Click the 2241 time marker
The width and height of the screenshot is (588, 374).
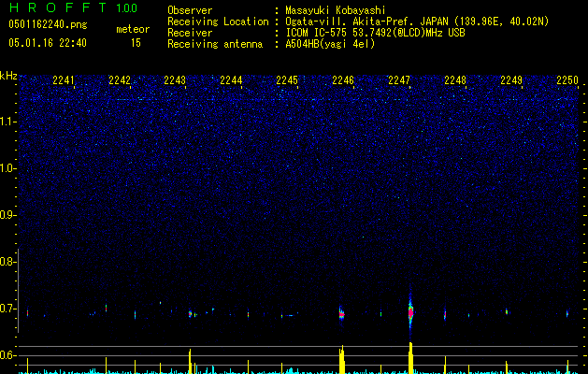pyautogui.click(x=63, y=80)
